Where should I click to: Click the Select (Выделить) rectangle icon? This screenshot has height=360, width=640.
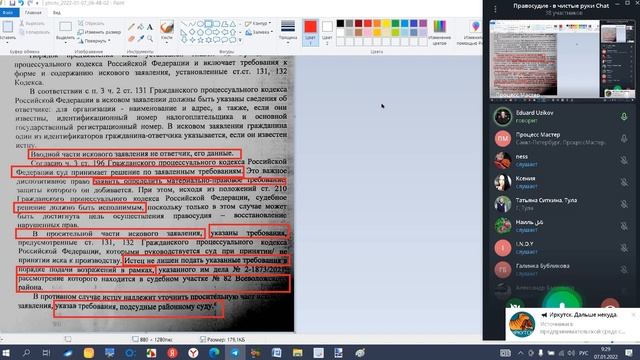tap(65, 27)
